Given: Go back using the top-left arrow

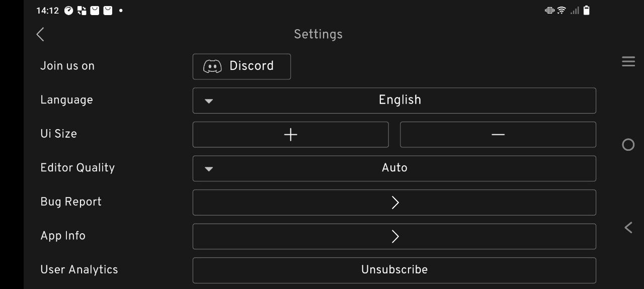Looking at the screenshot, I should [x=40, y=34].
